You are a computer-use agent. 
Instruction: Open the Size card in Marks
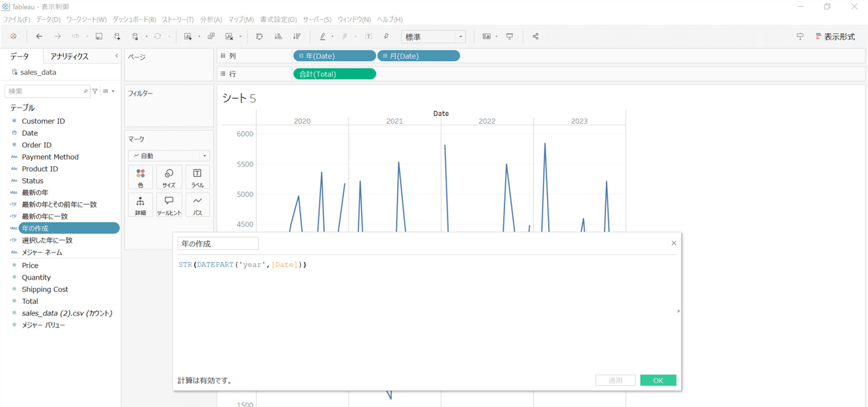click(x=169, y=177)
